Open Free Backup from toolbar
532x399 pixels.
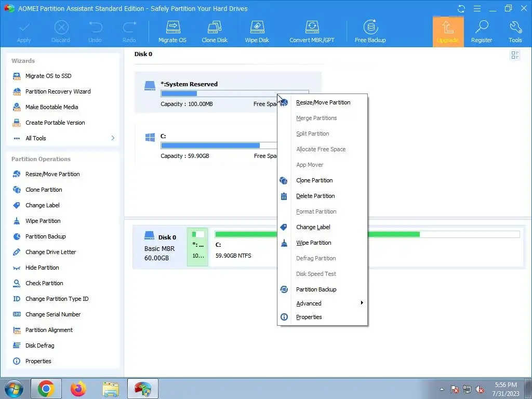[x=370, y=32]
